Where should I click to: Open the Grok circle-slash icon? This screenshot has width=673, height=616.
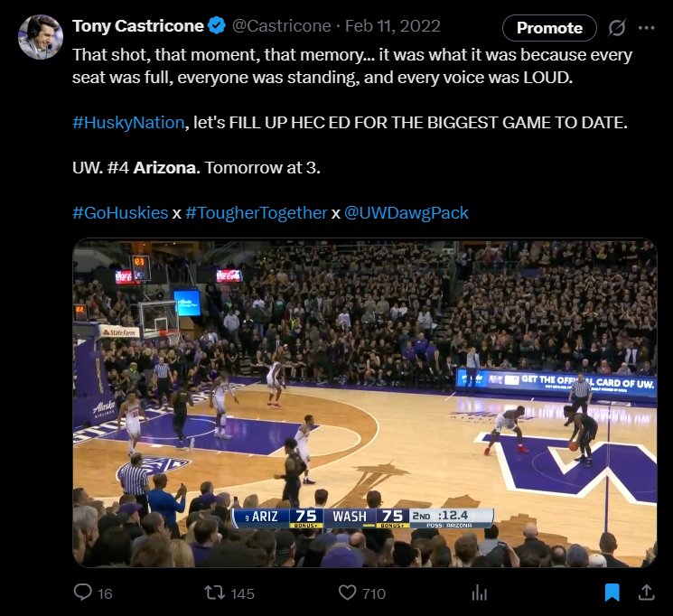[617, 28]
